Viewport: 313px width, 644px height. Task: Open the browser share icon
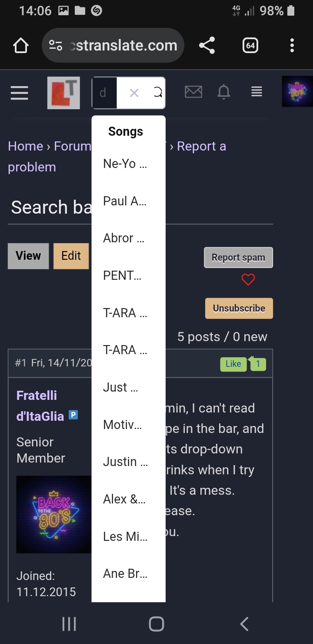[207, 45]
